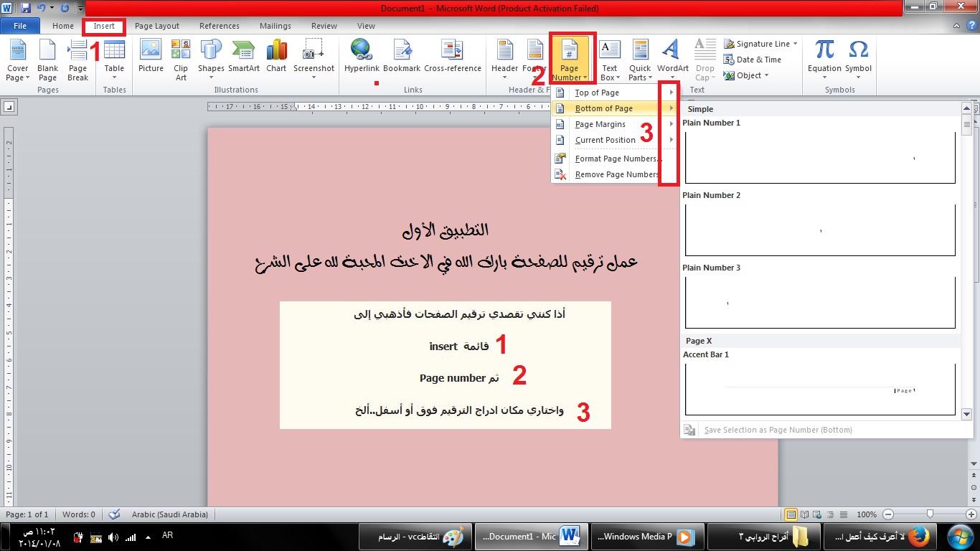
Task: Click the proofing check icon in status bar
Action: 114,514
